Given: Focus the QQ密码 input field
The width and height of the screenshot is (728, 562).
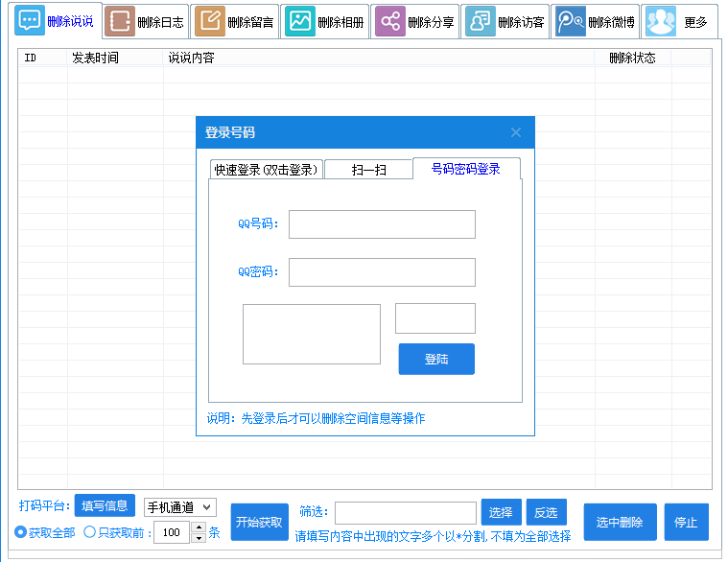Looking at the screenshot, I should (382, 272).
